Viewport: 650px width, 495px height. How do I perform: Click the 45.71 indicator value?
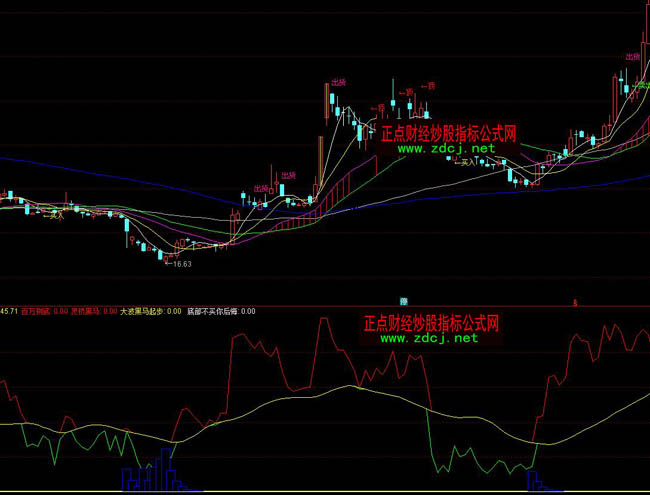tap(10, 311)
